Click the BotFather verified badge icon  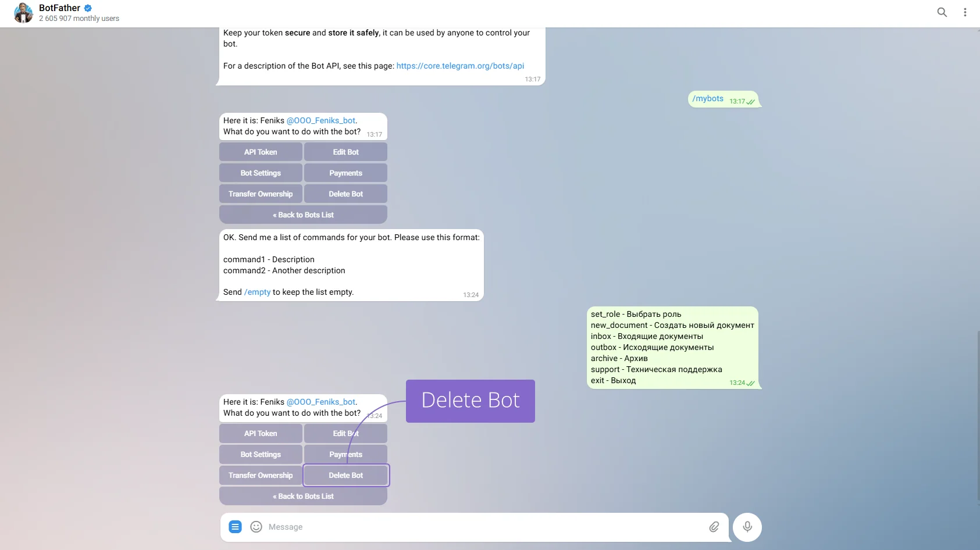point(88,8)
